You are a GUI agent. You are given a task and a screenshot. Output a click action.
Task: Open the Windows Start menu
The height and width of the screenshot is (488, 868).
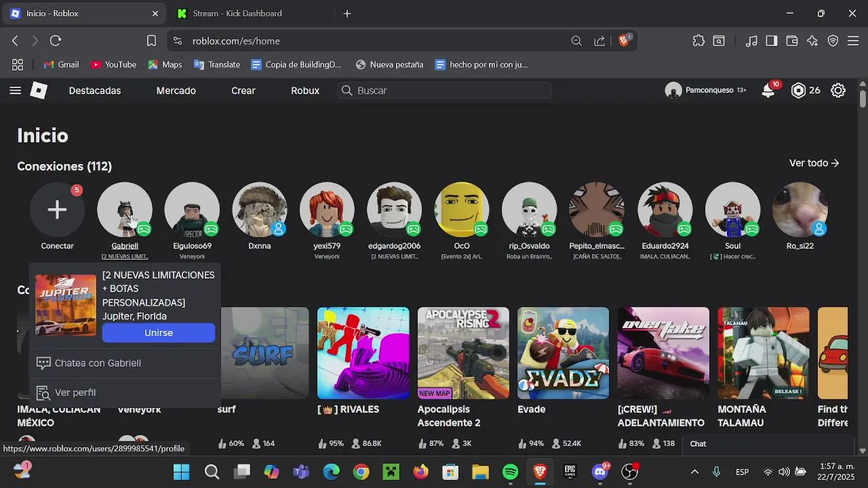[181, 472]
